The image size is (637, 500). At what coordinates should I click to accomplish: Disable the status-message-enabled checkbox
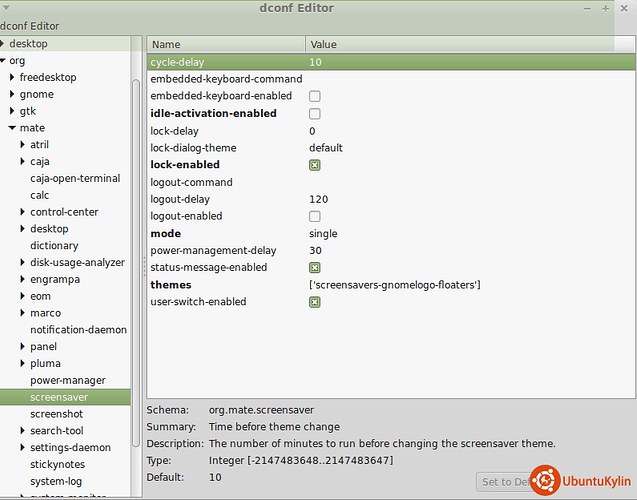314,268
